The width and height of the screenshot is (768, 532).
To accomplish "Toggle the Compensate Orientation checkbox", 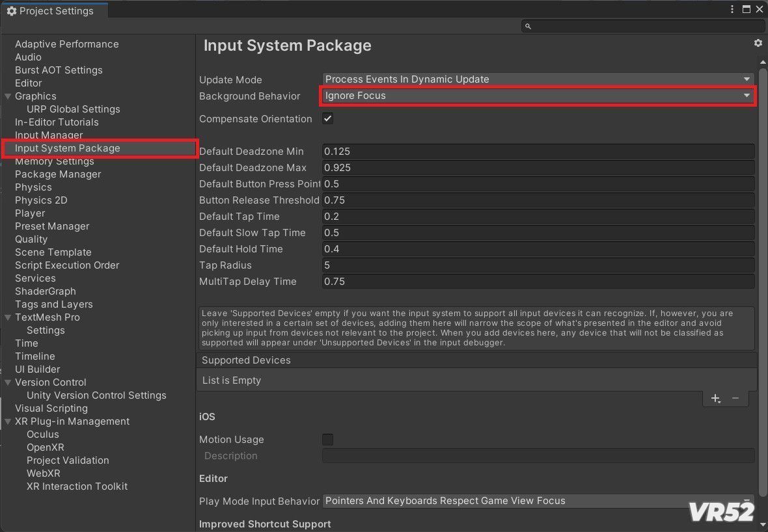I will [327, 118].
